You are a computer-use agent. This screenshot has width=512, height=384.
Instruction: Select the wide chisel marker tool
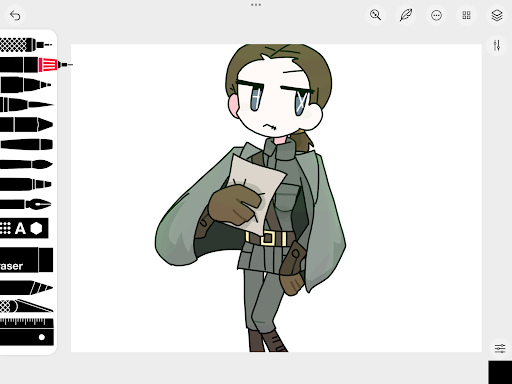point(26,124)
